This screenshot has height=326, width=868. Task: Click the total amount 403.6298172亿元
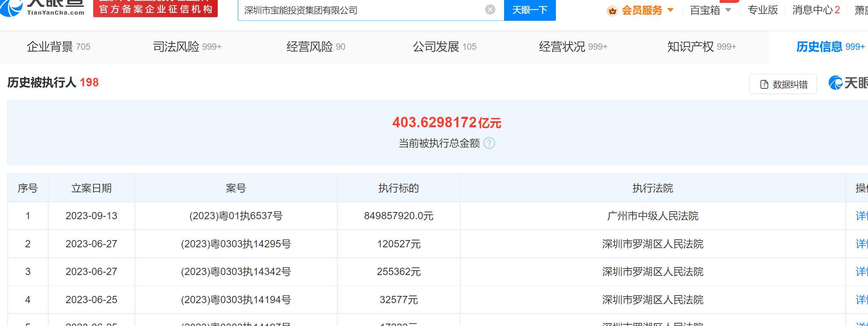447,122
